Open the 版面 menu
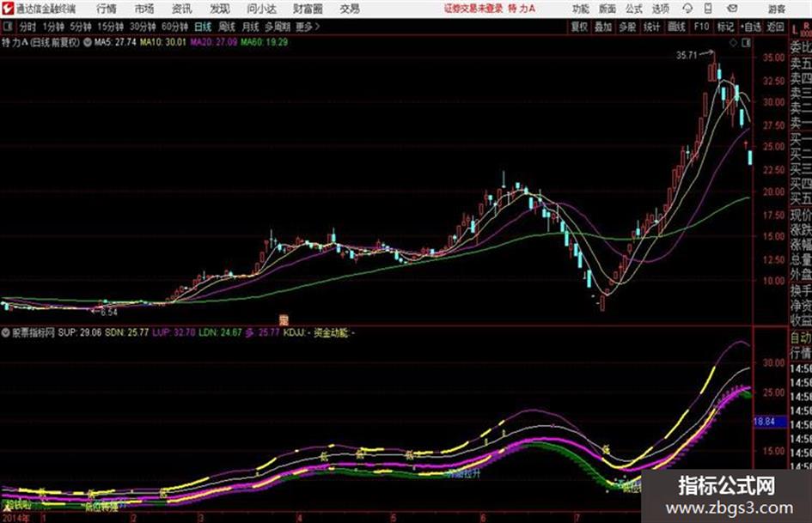The width and height of the screenshot is (812, 523). [x=607, y=9]
